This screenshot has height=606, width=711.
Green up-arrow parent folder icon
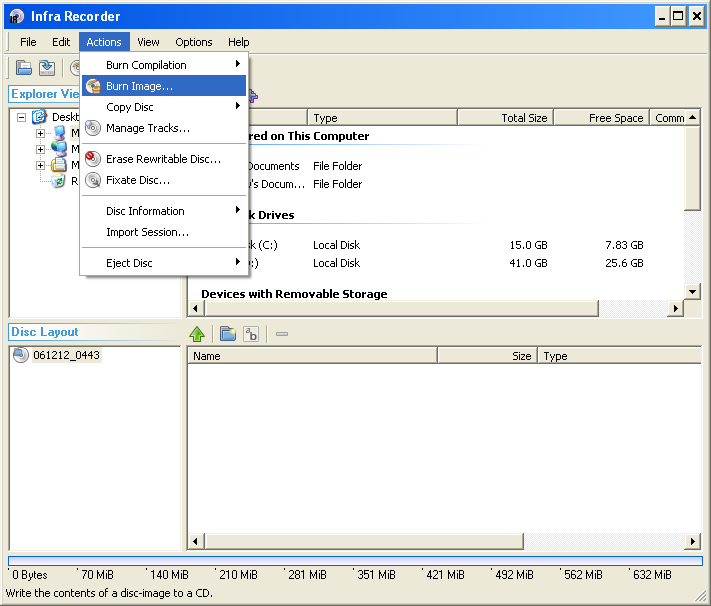(197, 334)
